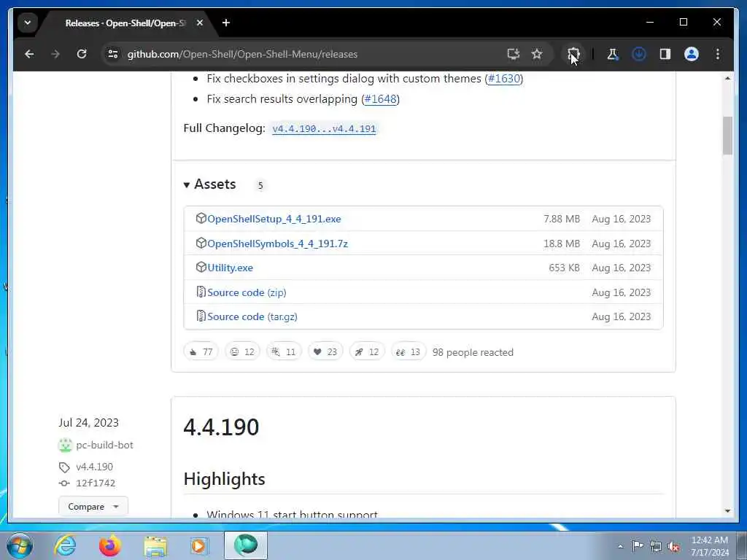Click scrollbar down arrow
The height and width of the screenshot is (560, 747).
[727, 511]
